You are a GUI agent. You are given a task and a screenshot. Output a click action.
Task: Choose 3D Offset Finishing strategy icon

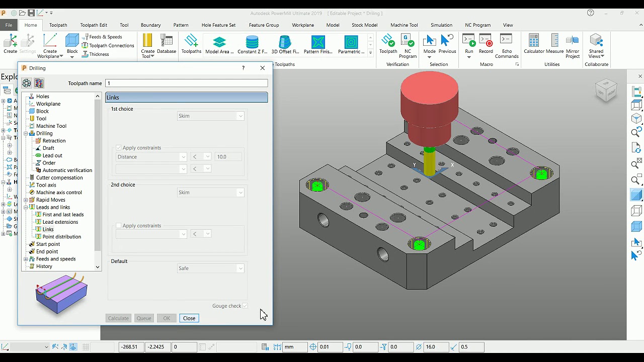[285, 44]
